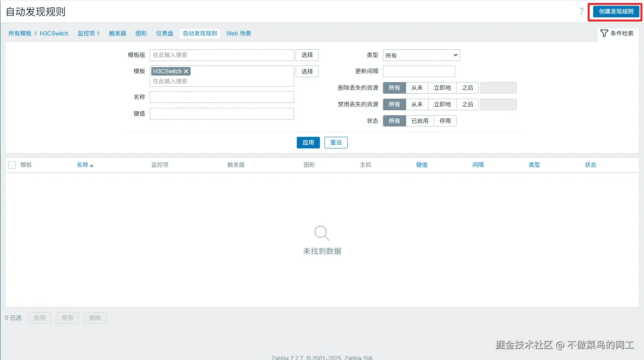Select 之后 for 删除丢失的资源
This screenshot has height=360, width=644.
coord(468,88)
